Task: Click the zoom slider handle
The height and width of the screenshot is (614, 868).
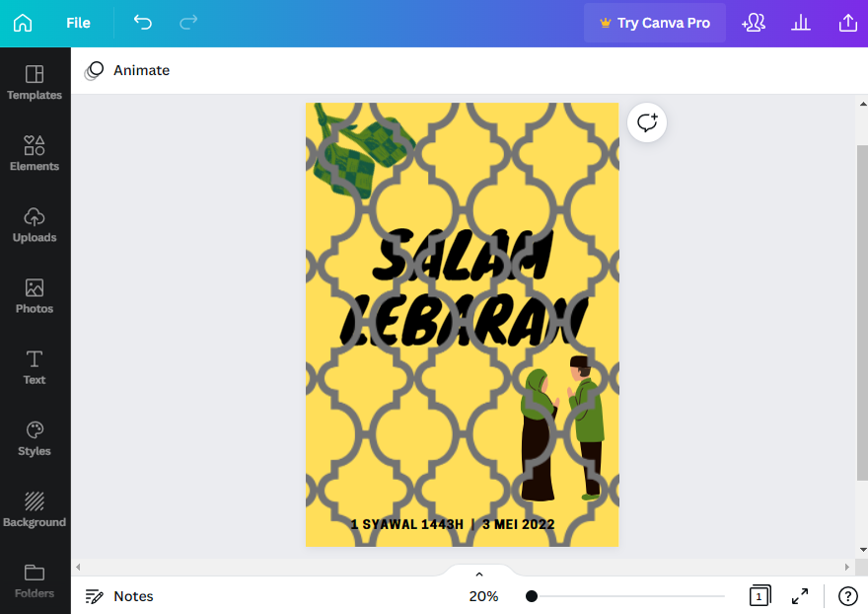Action: tap(532, 596)
